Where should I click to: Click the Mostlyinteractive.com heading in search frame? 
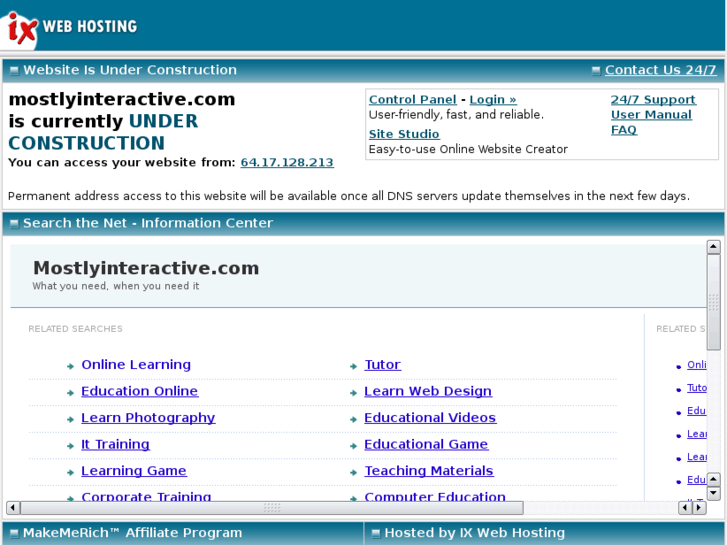(146, 268)
